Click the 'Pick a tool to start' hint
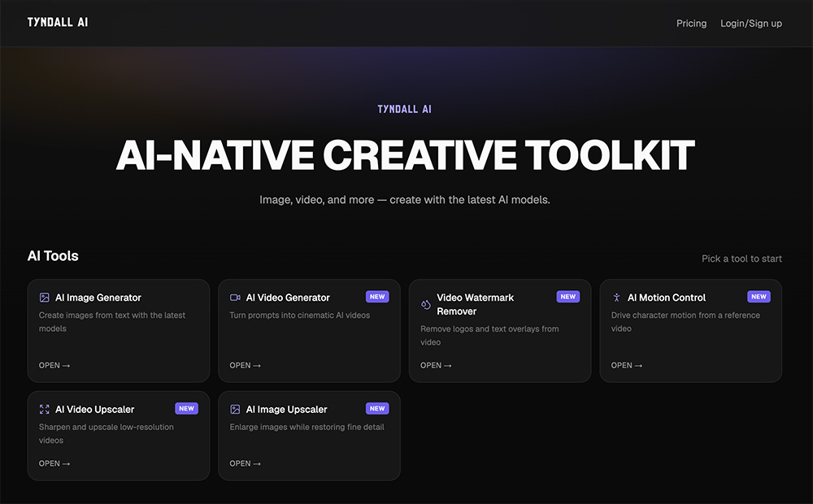This screenshot has height=504, width=813. click(x=742, y=259)
